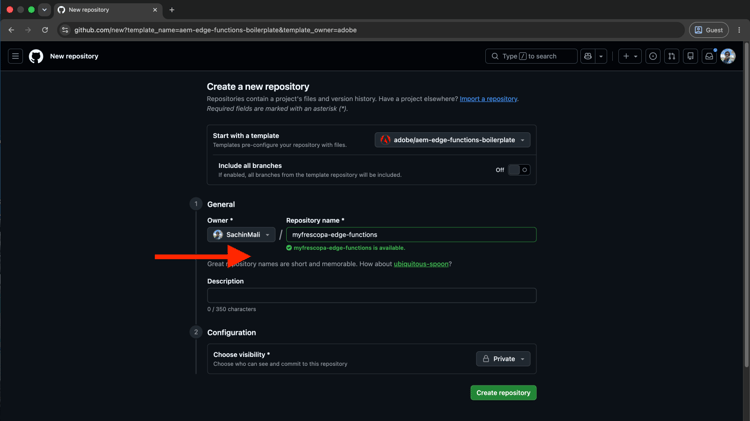Screen dimensions: 750x421
Task: Click the browser back arrow
Action: tap(11, 30)
